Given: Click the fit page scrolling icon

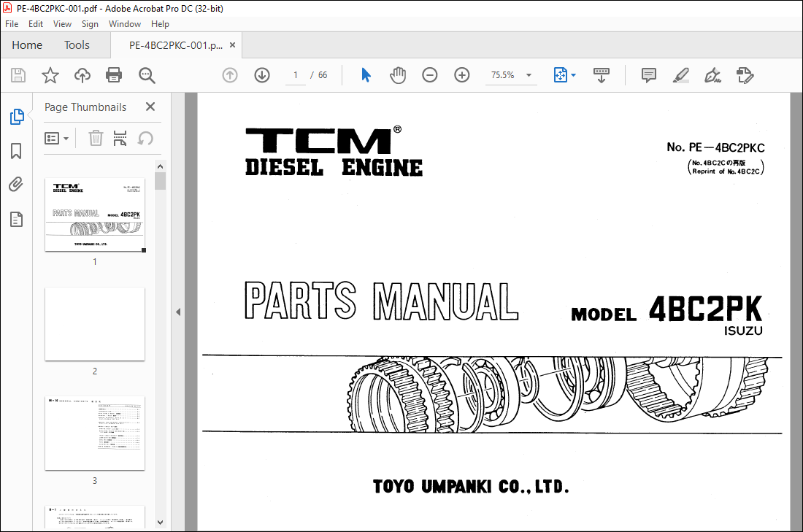Looking at the screenshot, I should (x=560, y=75).
